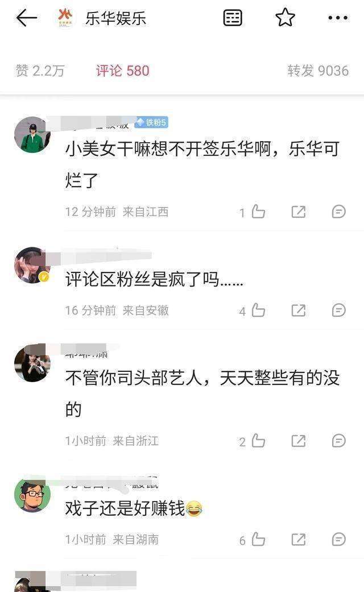Go back using the left arrow
Screen dimensions: 364x592
pyautogui.click(x=26, y=18)
